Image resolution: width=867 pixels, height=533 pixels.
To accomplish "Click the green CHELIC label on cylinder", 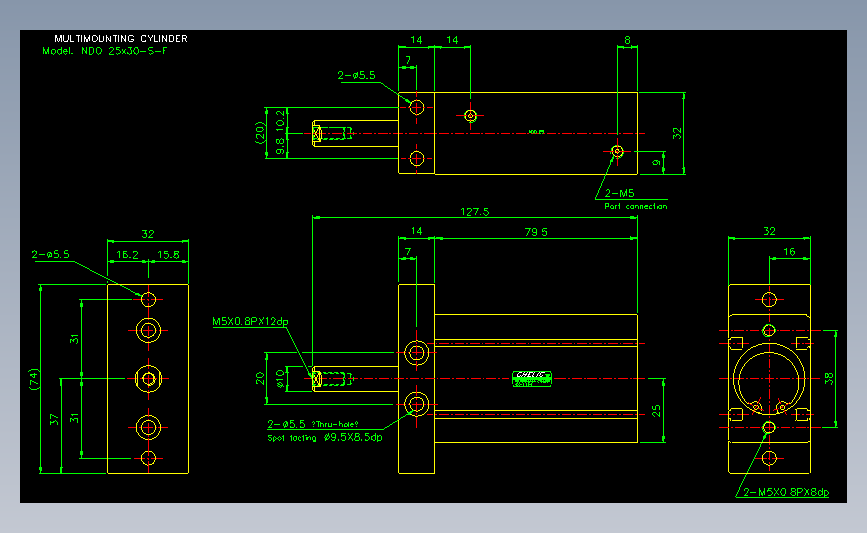I will pos(532,379).
